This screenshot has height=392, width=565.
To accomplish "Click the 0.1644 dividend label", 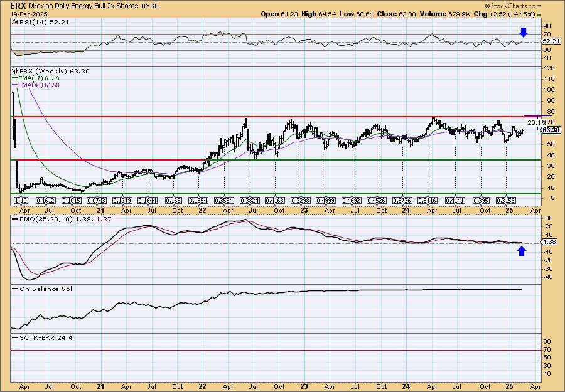I will [148, 200].
